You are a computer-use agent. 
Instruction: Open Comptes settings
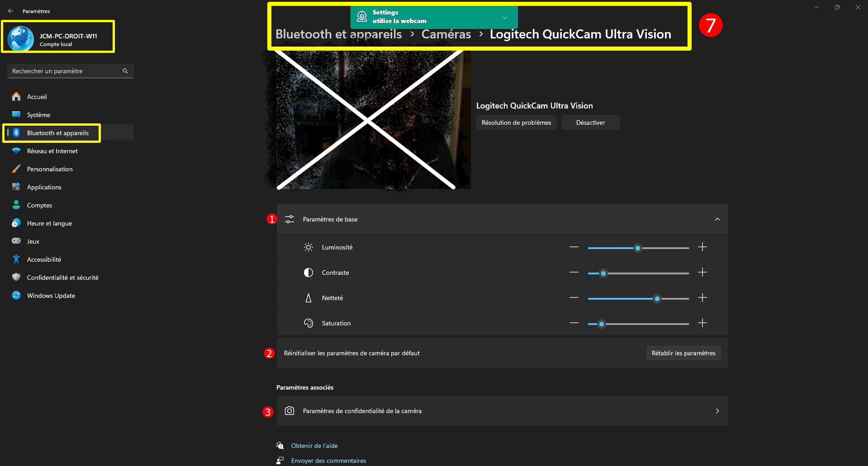(71, 205)
